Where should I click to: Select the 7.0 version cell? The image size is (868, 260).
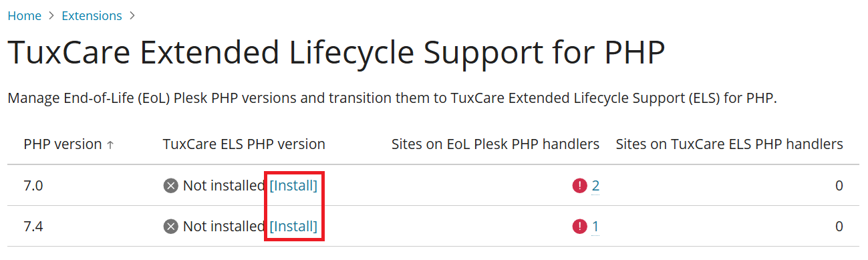[x=33, y=186]
